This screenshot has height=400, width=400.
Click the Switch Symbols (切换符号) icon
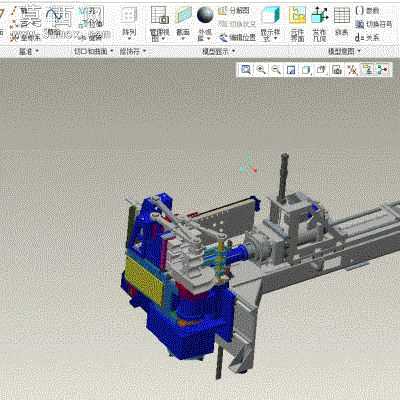click(359, 24)
